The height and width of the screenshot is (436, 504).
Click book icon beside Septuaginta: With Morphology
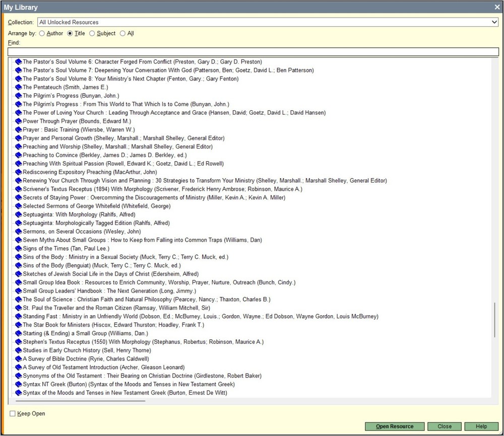point(19,214)
